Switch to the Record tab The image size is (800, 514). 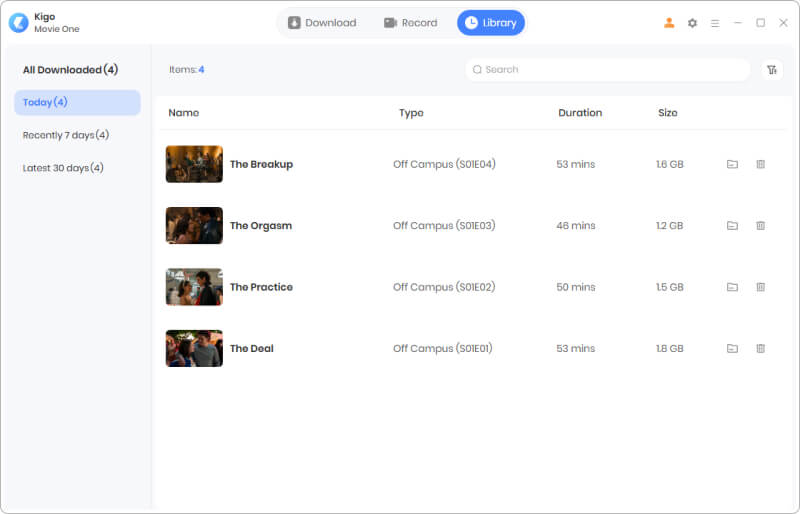click(x=411, y=23)
